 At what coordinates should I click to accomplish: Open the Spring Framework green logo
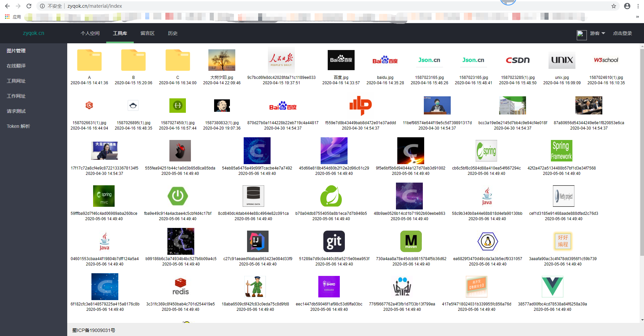[562, 151]
